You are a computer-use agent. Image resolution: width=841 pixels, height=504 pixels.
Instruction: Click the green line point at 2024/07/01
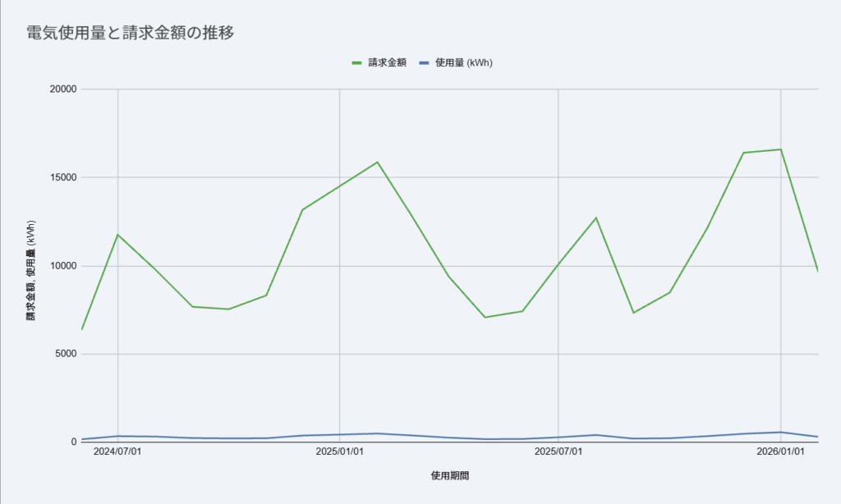pos(118,235)
